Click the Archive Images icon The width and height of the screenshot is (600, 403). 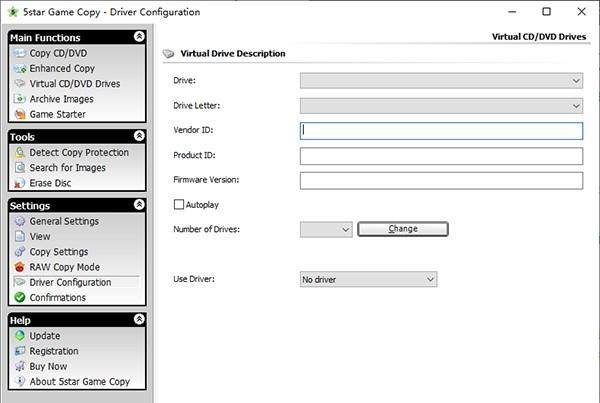20,99
